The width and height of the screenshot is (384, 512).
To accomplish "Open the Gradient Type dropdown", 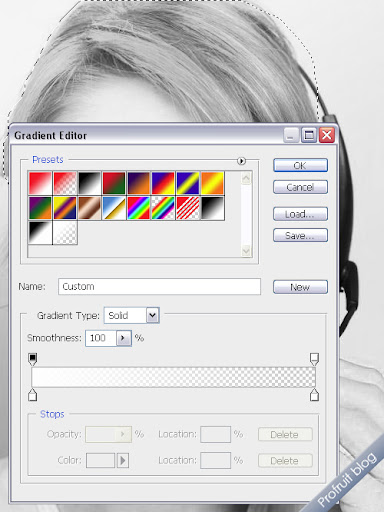I will (152, 315).
